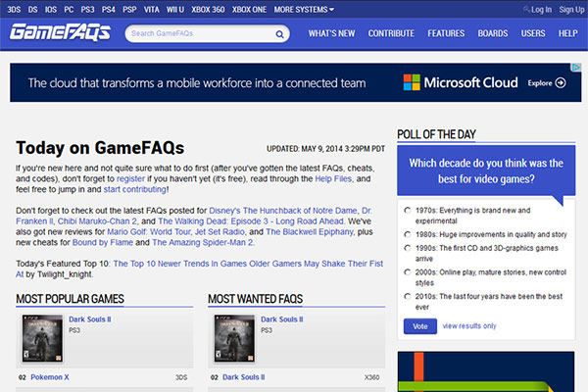Open the Users menu
Image resolution: width=588 pixels, height=392 pixels.
pyautogui.click(x=533, y=33)
